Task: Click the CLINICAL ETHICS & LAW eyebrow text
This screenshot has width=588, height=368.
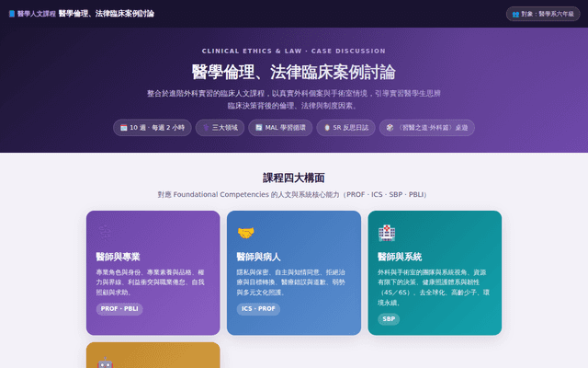Action: (x=294, y=52)
